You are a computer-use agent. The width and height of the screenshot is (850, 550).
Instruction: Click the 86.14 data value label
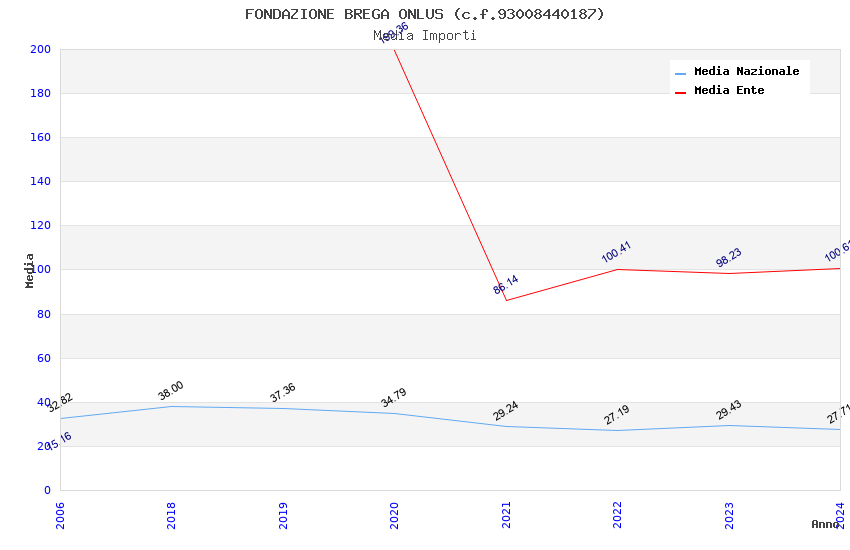pyautogui.click(x=505, y=284)
